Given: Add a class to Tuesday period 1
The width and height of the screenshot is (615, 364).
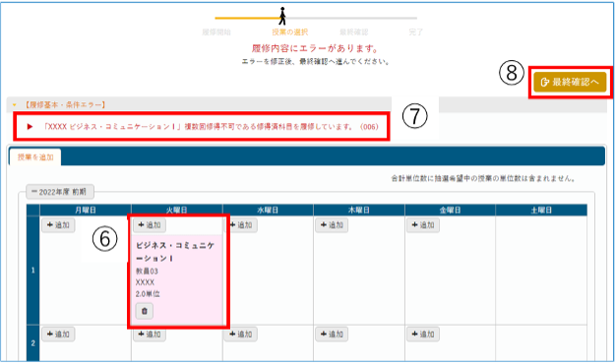Looking at the screenshot, I should 150,225.
